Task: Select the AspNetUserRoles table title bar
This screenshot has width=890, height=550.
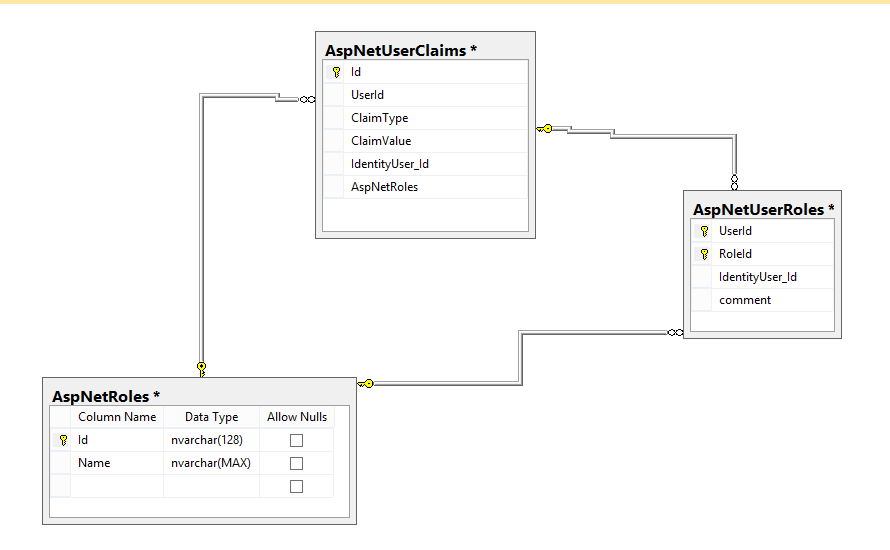Action: pos(762,209)
